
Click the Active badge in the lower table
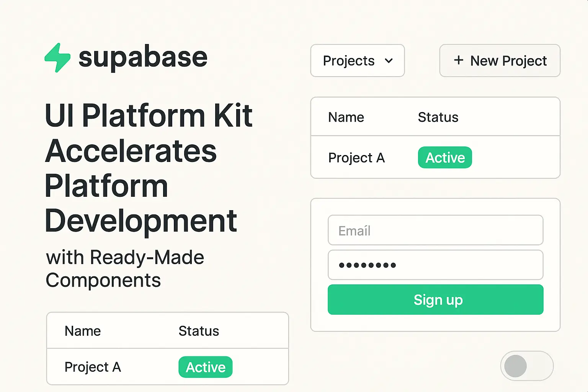coord(206,367)
